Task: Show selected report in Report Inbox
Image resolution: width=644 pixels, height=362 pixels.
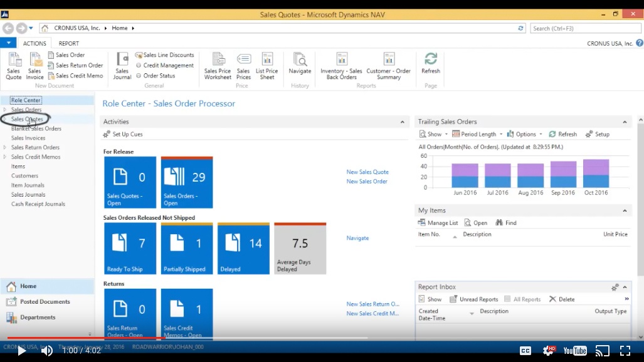Action: click(430, 299)
